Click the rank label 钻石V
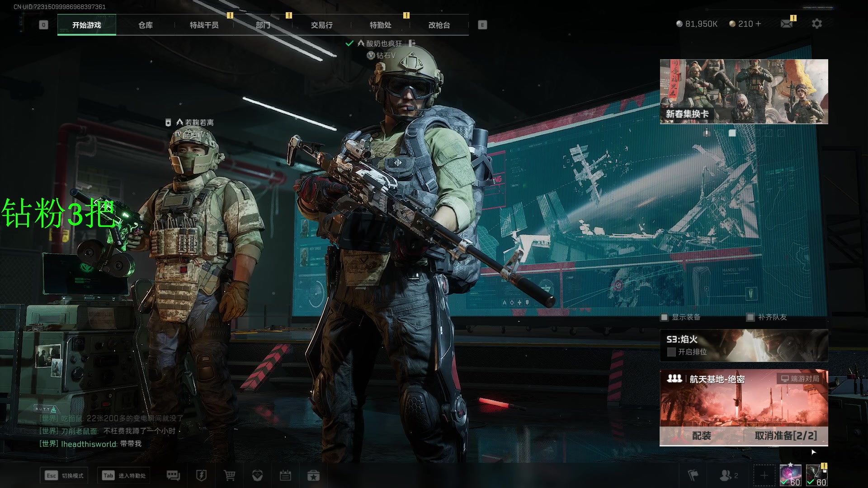Viewport: 868px width, 488px height. click(x=386, y=56)
